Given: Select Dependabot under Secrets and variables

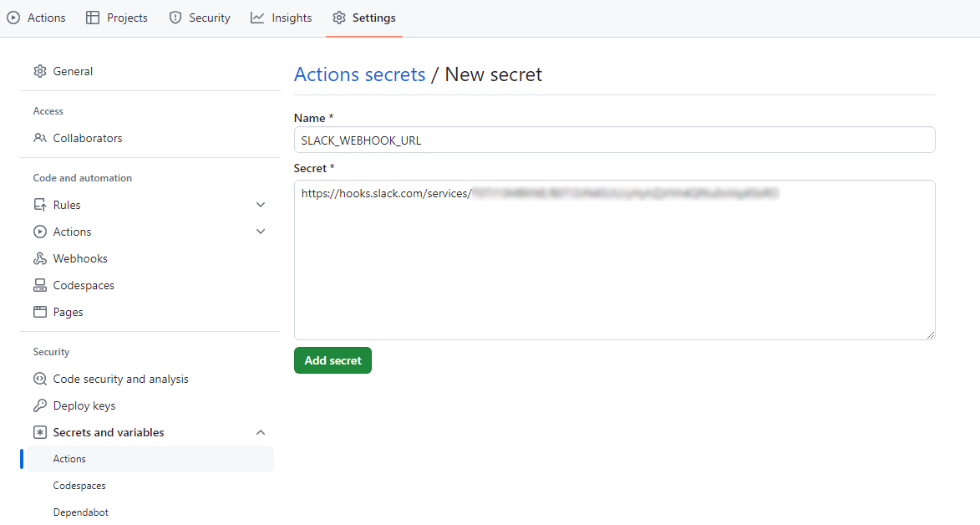Looking at the screenshot, I should point(80,512).
